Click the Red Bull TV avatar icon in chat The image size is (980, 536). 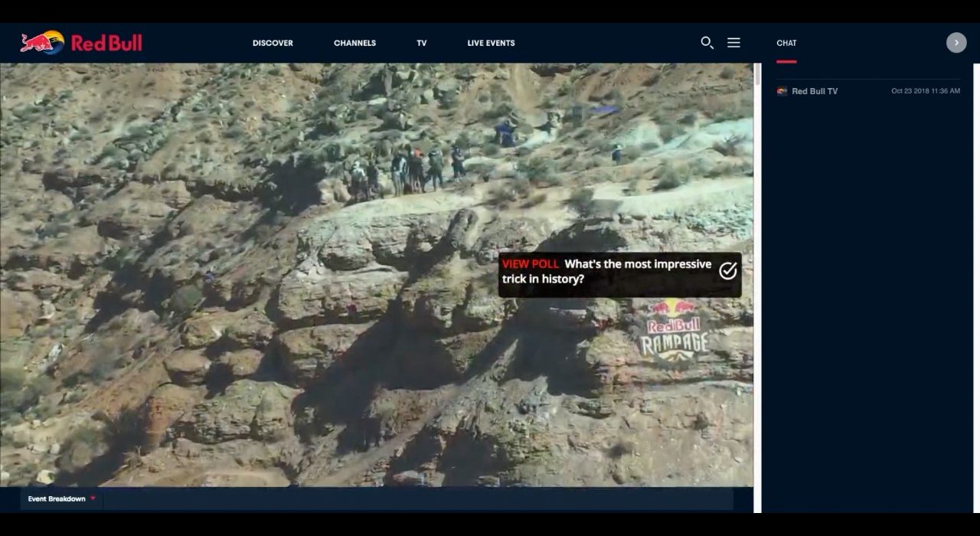[x=782, y=91]
